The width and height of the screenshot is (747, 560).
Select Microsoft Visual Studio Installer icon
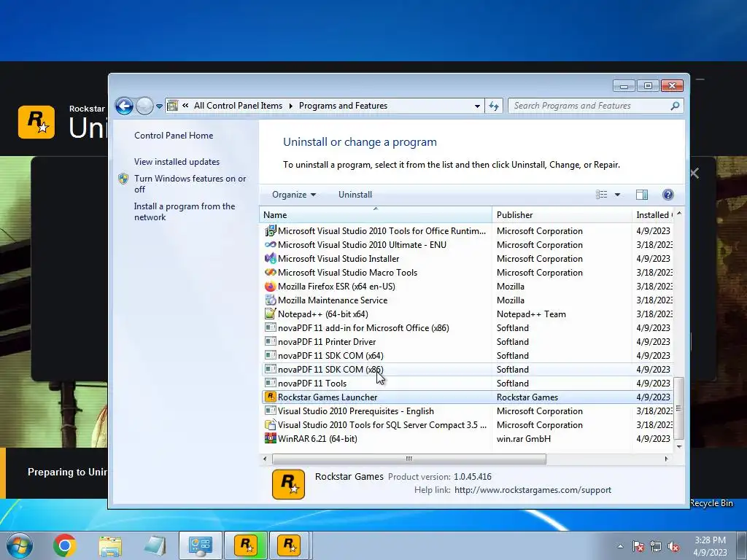[x=270, y=259]
